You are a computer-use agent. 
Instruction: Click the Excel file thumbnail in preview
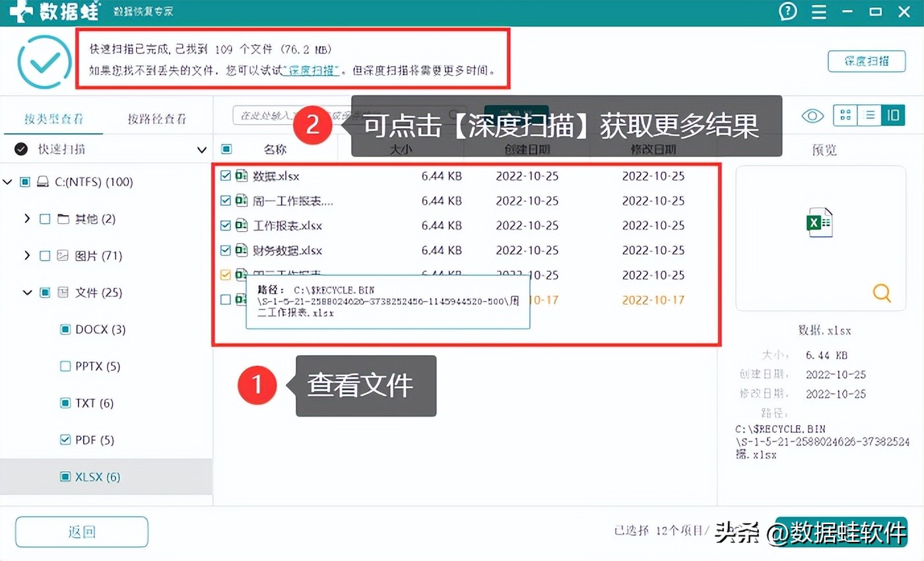click(x=820, y=223)
